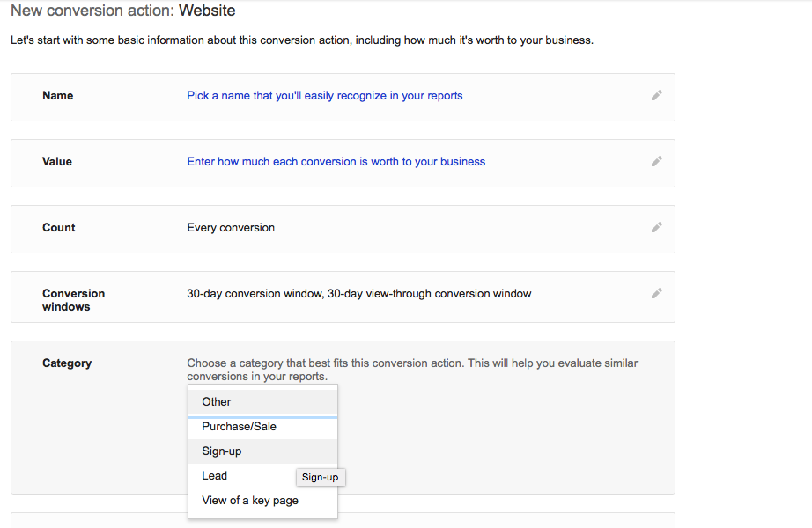Image resolution: width=812 pixels, height=528 pixels.
Task: Click the Category section label
Action: [x=67, y=363]
